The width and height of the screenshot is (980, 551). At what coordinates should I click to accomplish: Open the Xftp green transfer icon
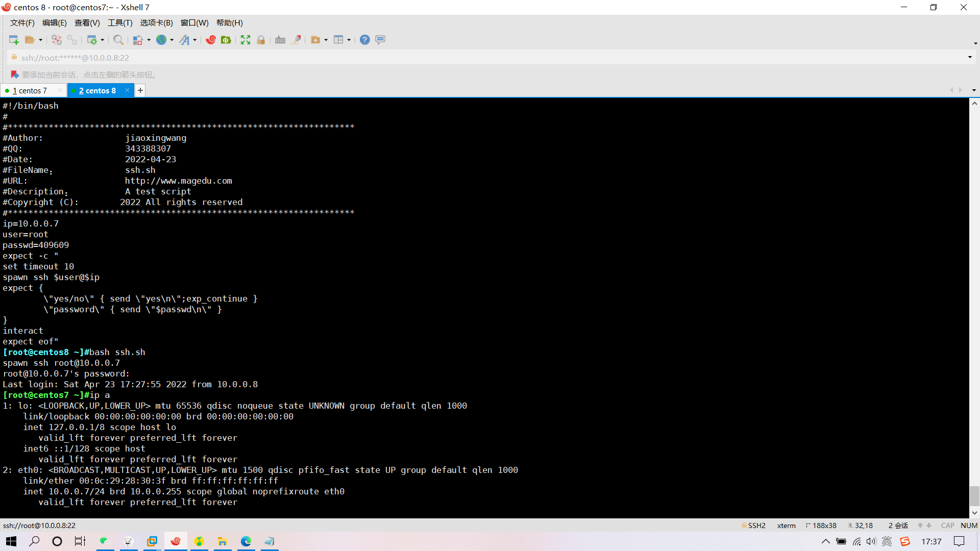[226, 40]
